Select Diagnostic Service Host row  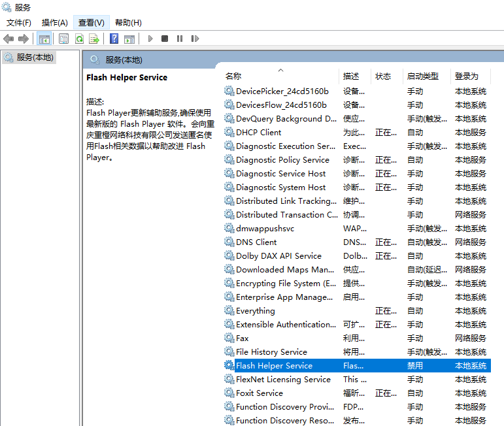pyautogui.click(x=357, y=174)
